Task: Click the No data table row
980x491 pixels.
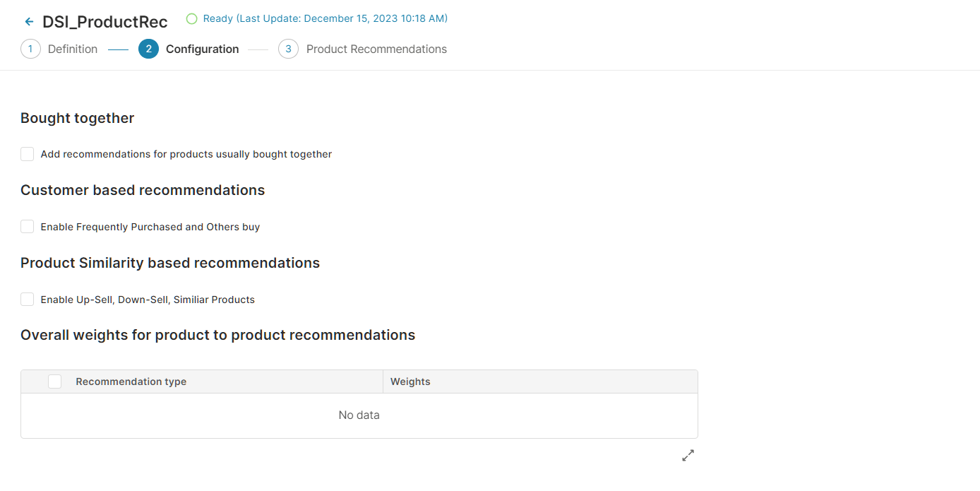Action: point(359,415)
